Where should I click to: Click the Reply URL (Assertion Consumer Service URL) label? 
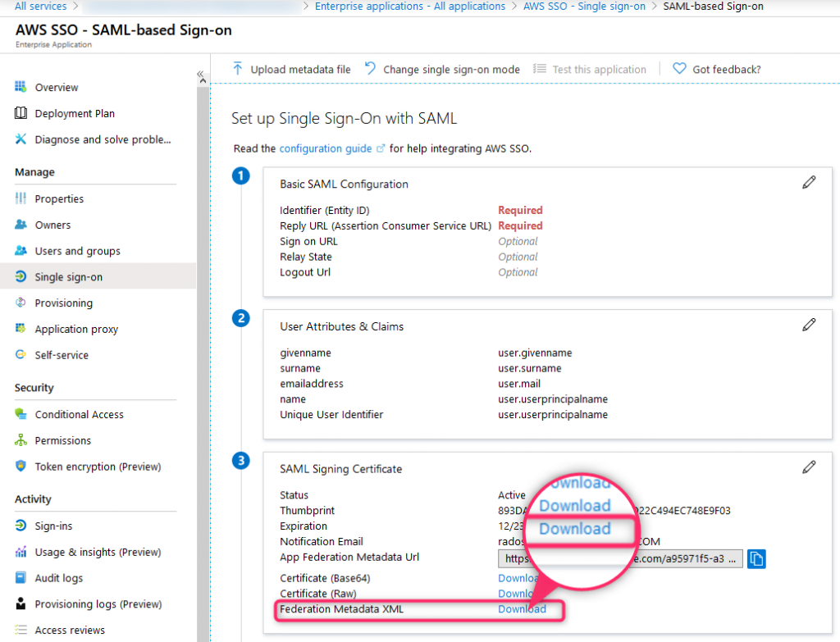point(386,226)
